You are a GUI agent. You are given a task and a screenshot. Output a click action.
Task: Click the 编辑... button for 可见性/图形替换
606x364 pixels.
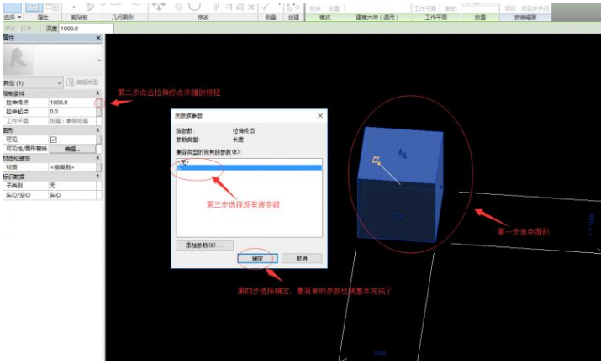pos(70,148)
